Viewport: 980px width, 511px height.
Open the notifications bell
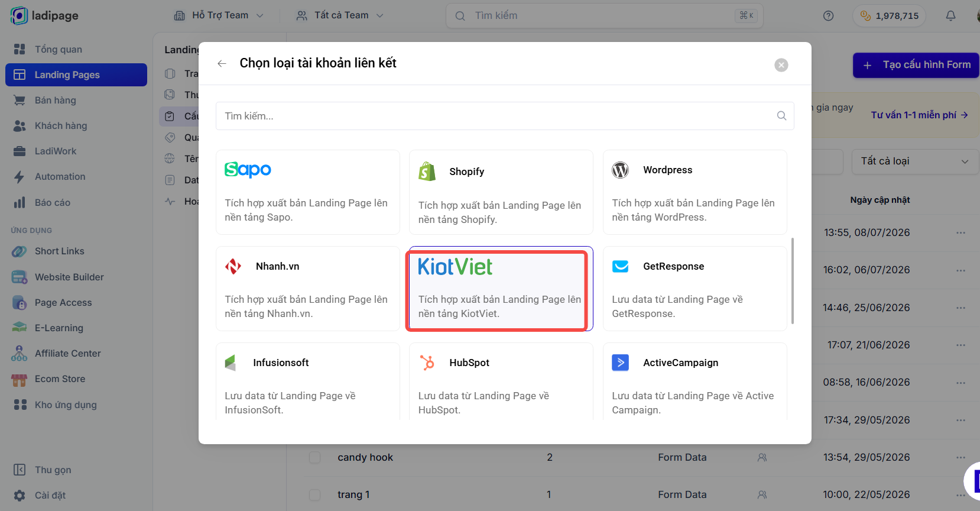pos(950,16)
